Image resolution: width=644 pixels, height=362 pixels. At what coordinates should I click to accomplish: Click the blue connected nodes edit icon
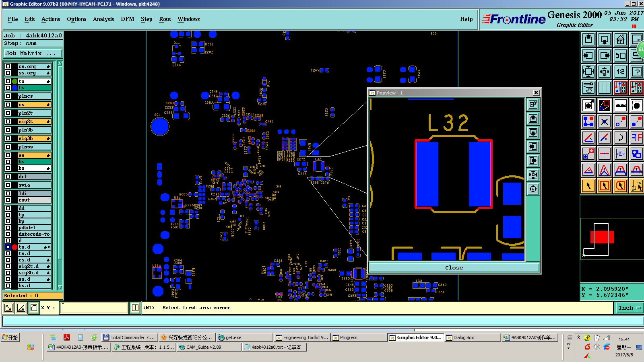588,121
